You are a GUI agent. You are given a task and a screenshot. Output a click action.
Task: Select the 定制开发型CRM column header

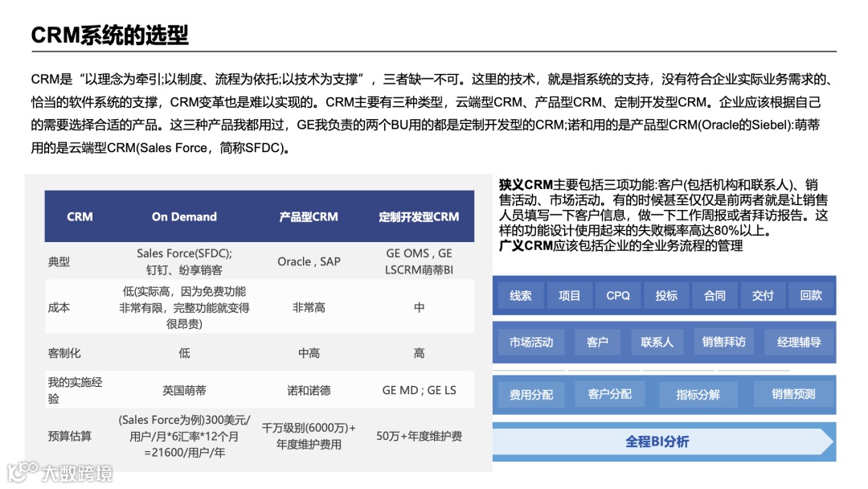(x=419, y=216)
